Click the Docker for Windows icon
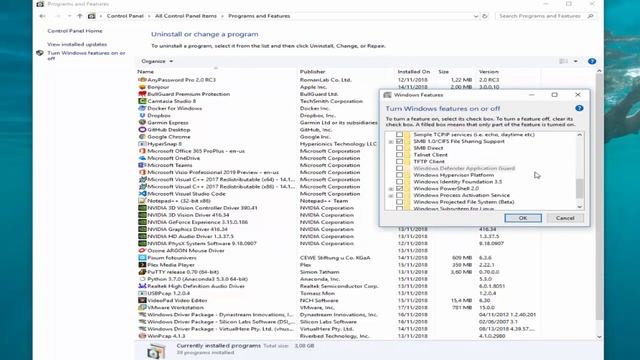Screen dimensions: 640x360 click(142, 108)
